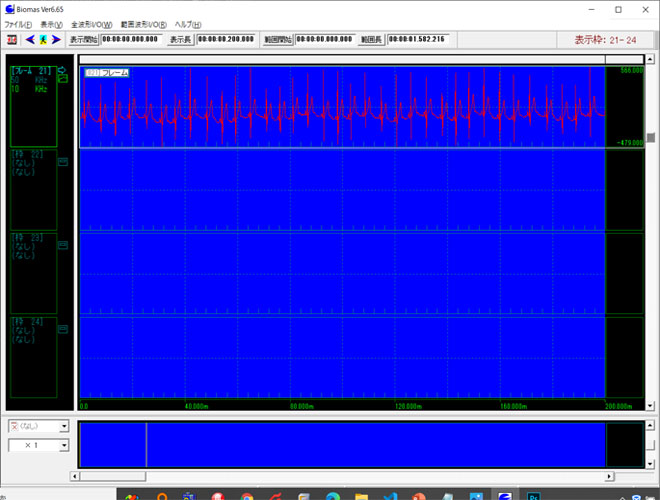Viewport: 660px width, 500px height.
Task: Open Visual Studio Code from the taskbar
Action: point(390,497)
